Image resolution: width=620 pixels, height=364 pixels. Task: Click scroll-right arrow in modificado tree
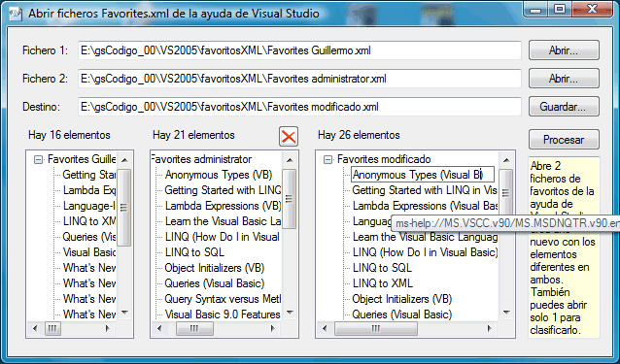coord(489,328)
